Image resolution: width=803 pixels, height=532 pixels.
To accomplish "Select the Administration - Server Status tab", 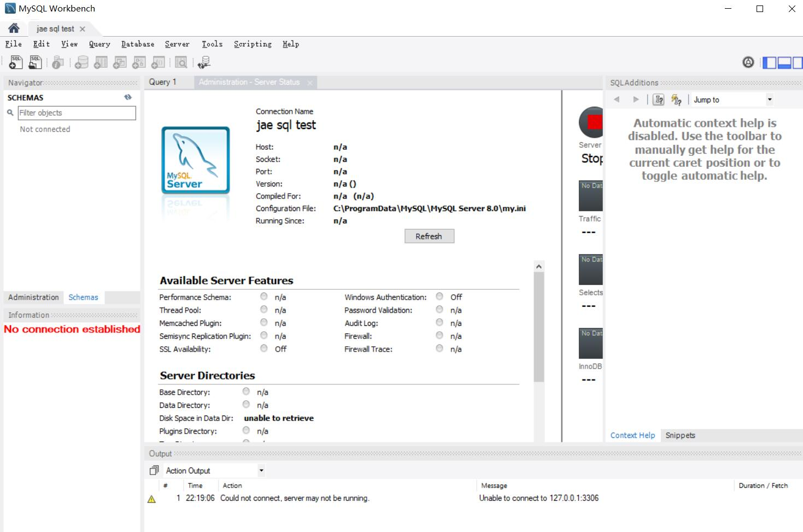I will pos(249,82).
